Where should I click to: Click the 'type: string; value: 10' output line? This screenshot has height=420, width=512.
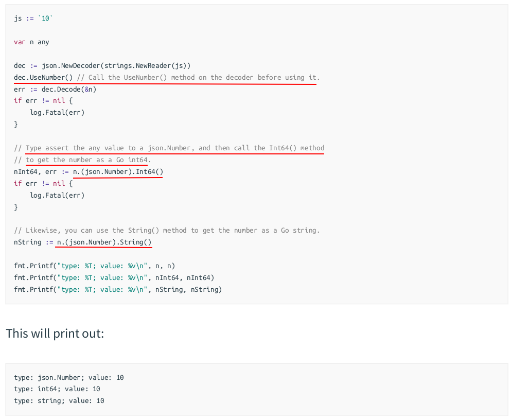pyautogui.click(x=59, y=401)
